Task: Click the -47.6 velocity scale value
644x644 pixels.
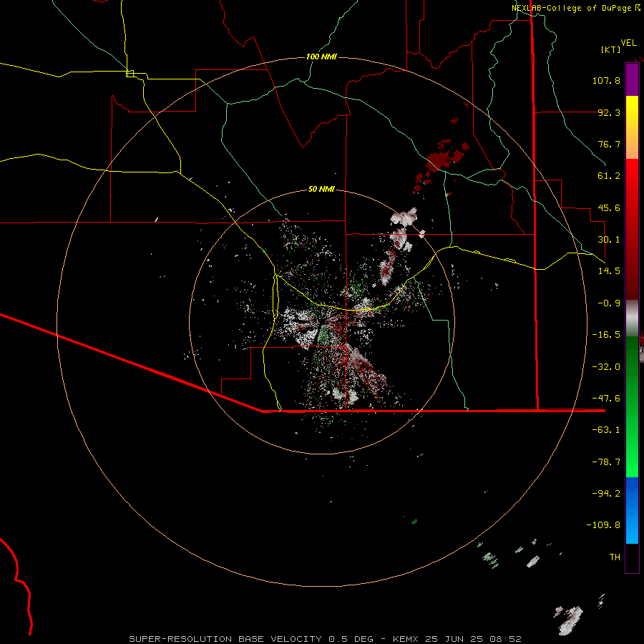Action: (x=606, y=399)
